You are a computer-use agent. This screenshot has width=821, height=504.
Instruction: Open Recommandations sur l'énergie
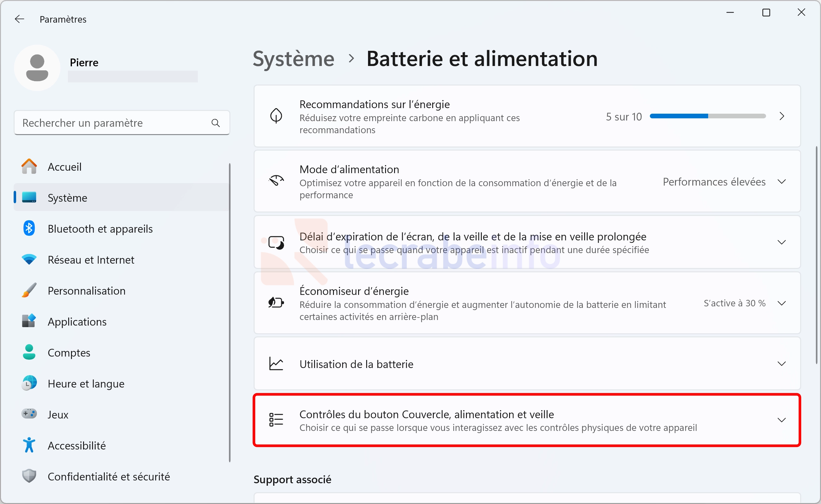click(527, 116)
